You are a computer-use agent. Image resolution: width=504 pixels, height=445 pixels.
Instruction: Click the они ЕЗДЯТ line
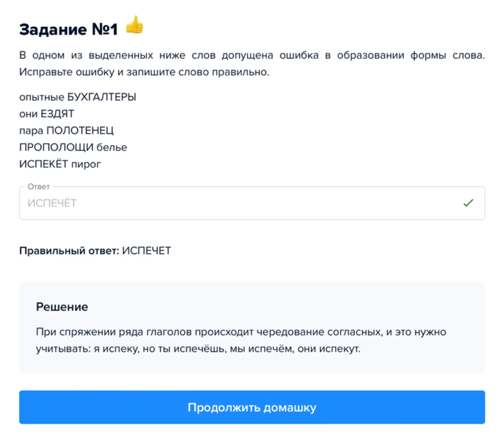pyautogui.click(x=47, y=114)
